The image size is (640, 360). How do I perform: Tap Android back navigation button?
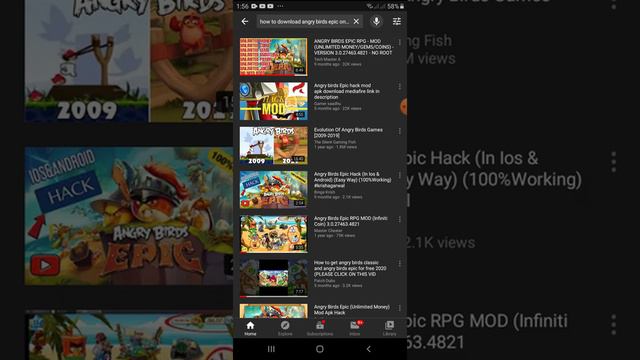point(369,349)
